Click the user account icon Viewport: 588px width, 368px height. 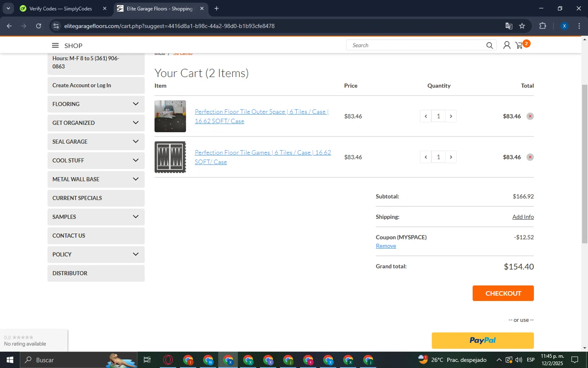point(506,46)
